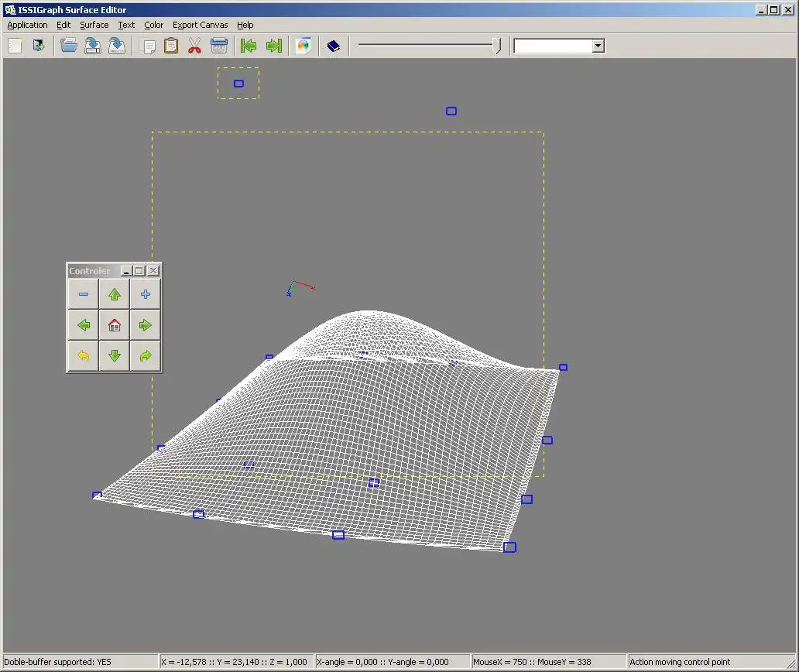Click the clipboard paste icon

point(171,46)
